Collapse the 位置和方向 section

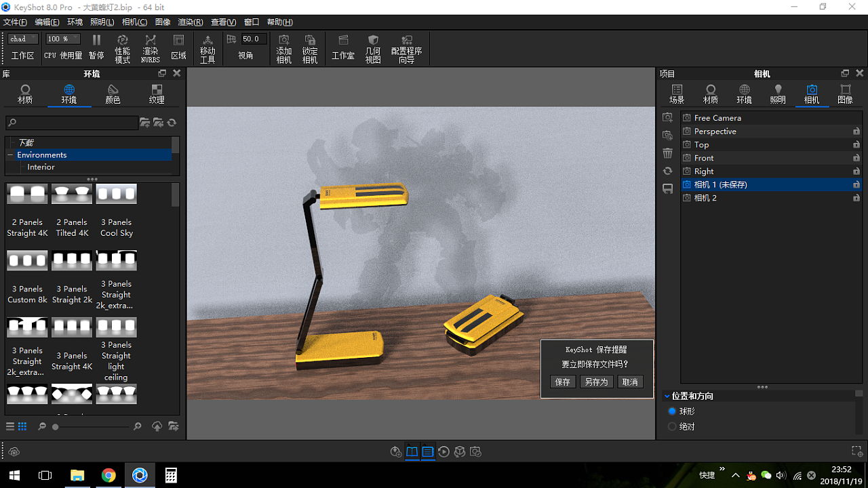tap(667, 396)
